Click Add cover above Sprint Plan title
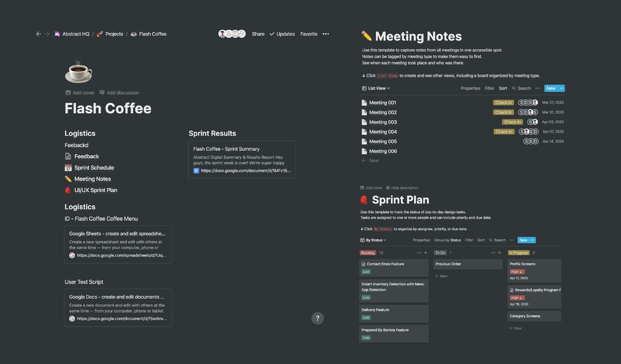Viewport: 621px width, 364px height. pyautogui.click(x=371, y=188)
